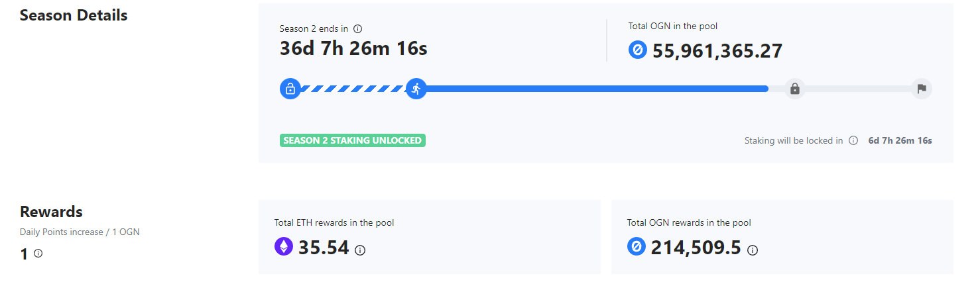Image resolution: width=980 pixels, height=286 pixels.
Task: Click the unlocked padlock icon at timeline start
Action: click(290, 89)
